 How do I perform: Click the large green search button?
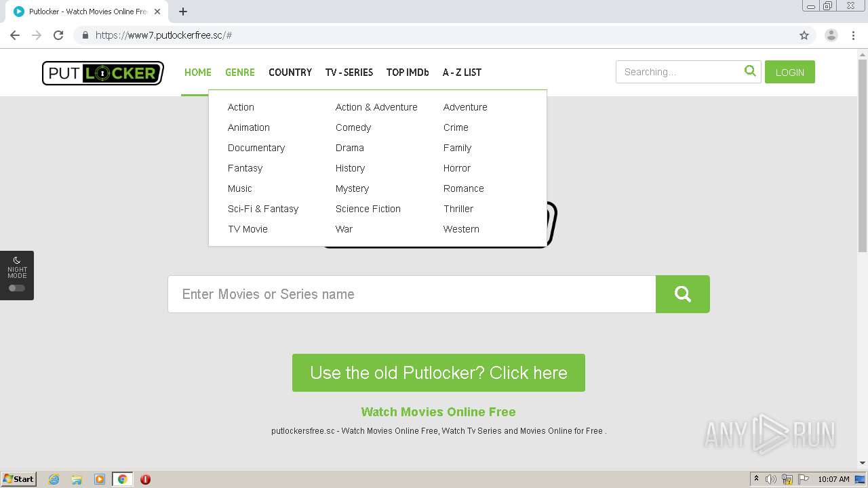point(683,294)
